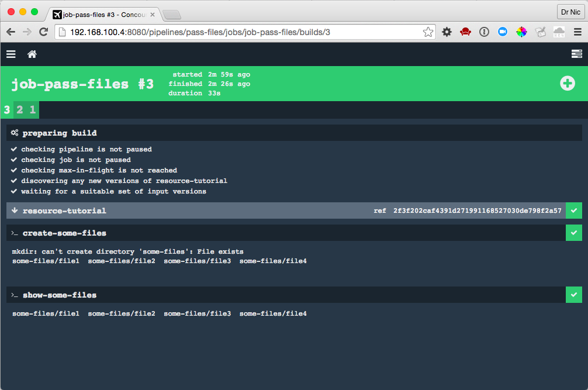
Task: Open the gear extension icon
Action: pos(447,32)
